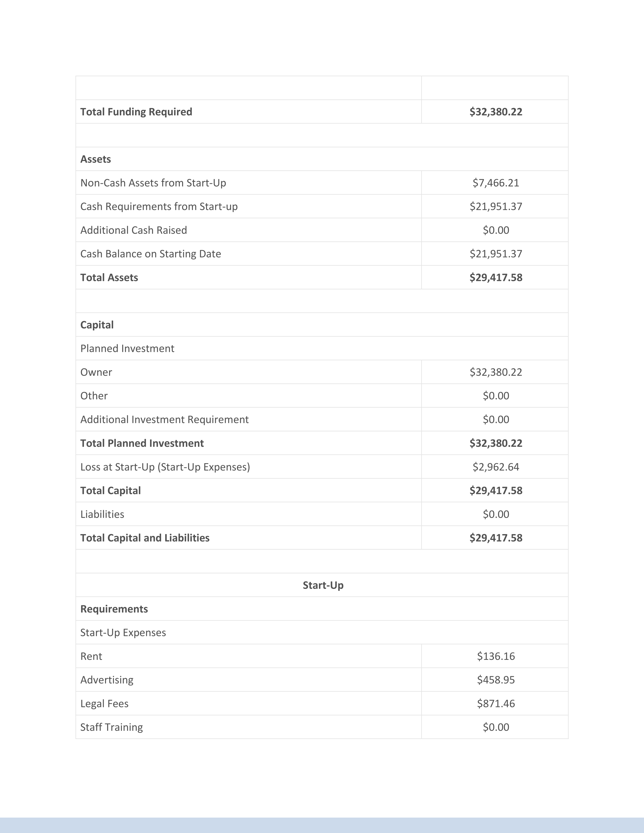The image size is (644, 833).
Task: Select the Additional Cash Raised $0.00 value
Action: coord(496,230)
